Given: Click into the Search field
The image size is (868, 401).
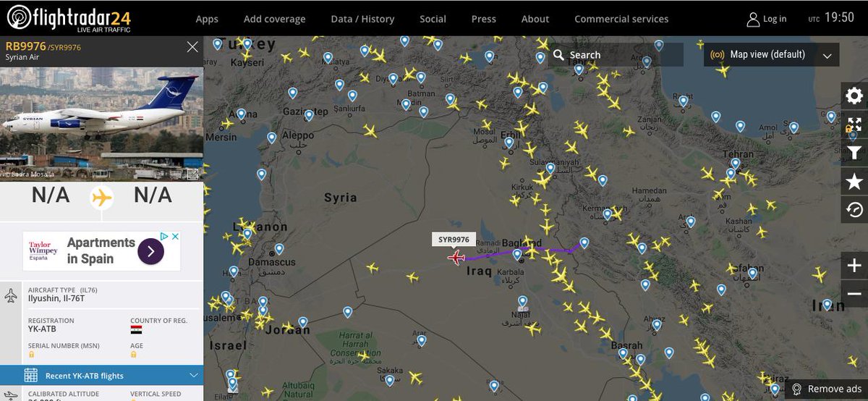Looking at the screenshot, I should tap(616, 54).
